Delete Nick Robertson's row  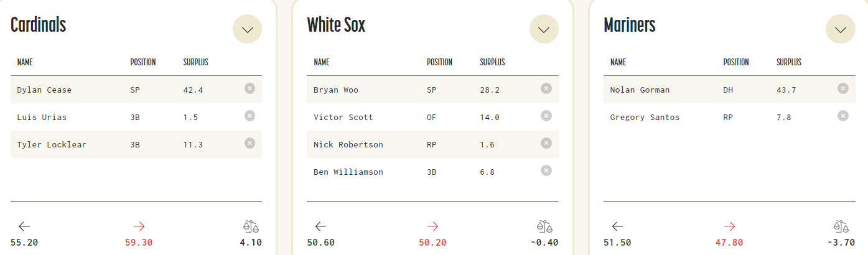[546, 143]
